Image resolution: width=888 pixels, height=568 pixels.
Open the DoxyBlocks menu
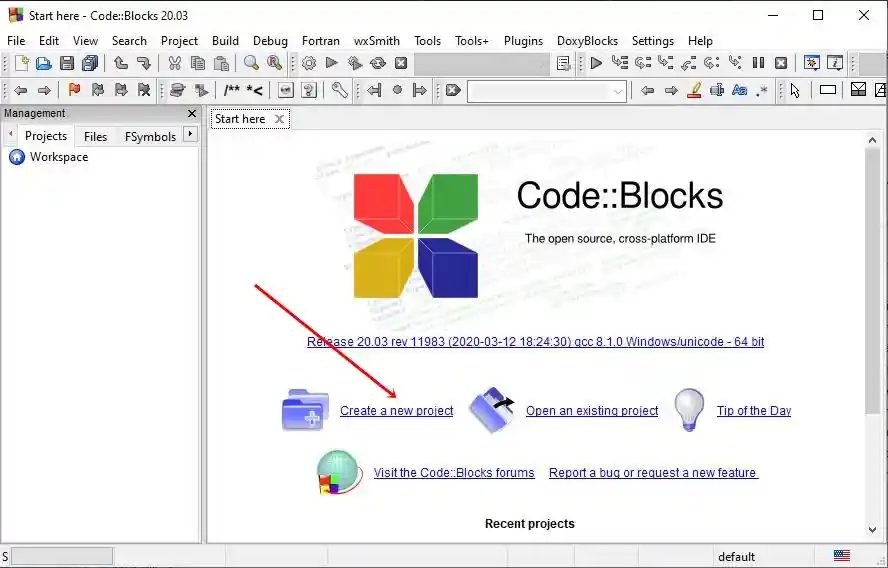587,41
